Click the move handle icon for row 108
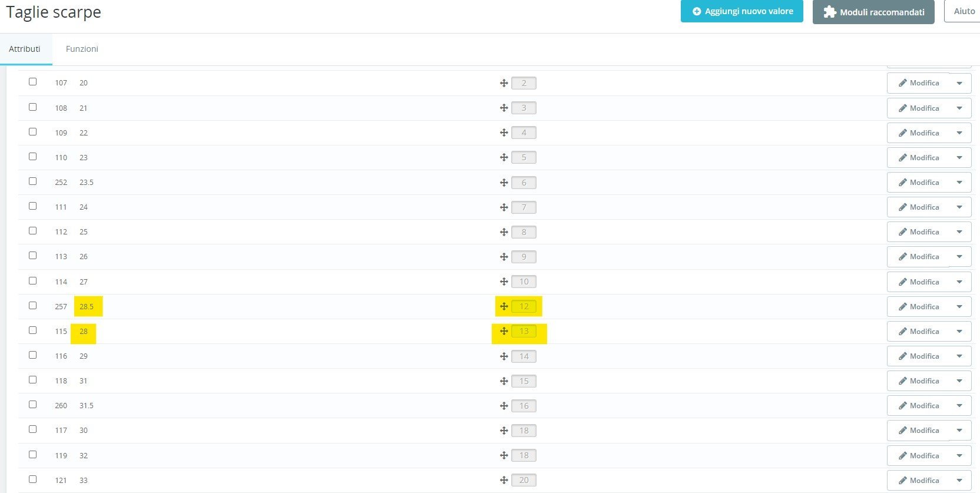Image resolution: width=980 pixels, height=493 pixels. click(x=504, y=108)
